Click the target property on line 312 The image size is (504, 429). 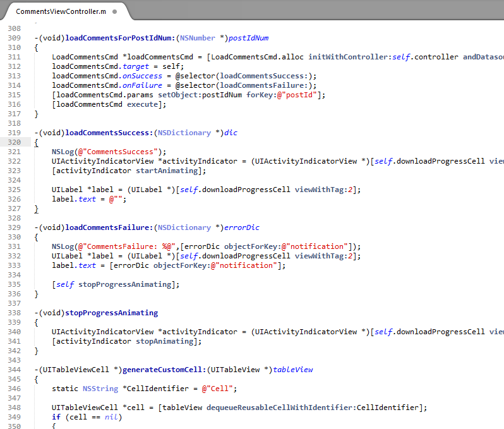point(136,66)
